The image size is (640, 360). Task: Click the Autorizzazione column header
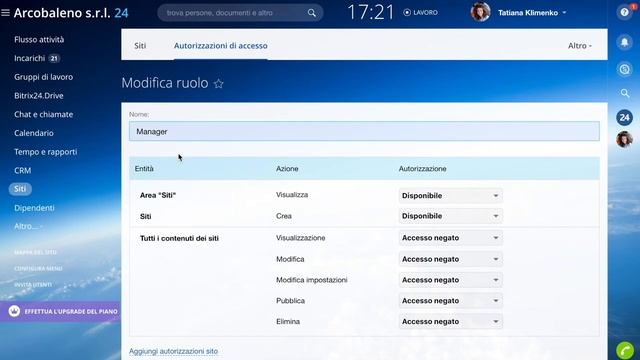[422, 169]
